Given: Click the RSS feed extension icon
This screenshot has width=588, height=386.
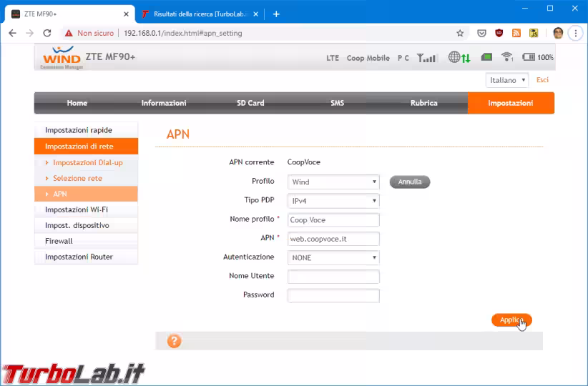Looking at the screenshot, I should coord(516,33).
